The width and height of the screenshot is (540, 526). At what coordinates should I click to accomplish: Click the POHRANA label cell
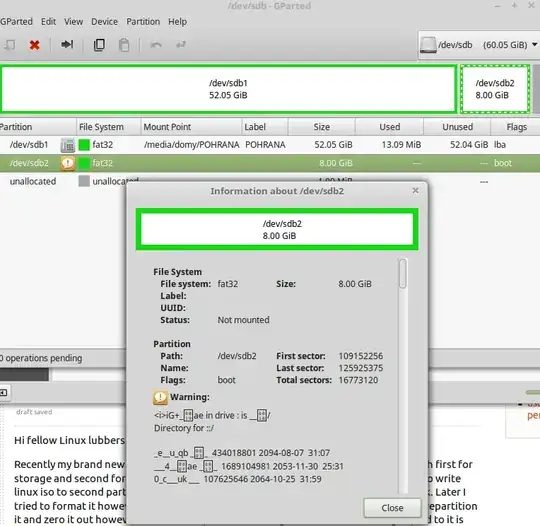(265, 145)
